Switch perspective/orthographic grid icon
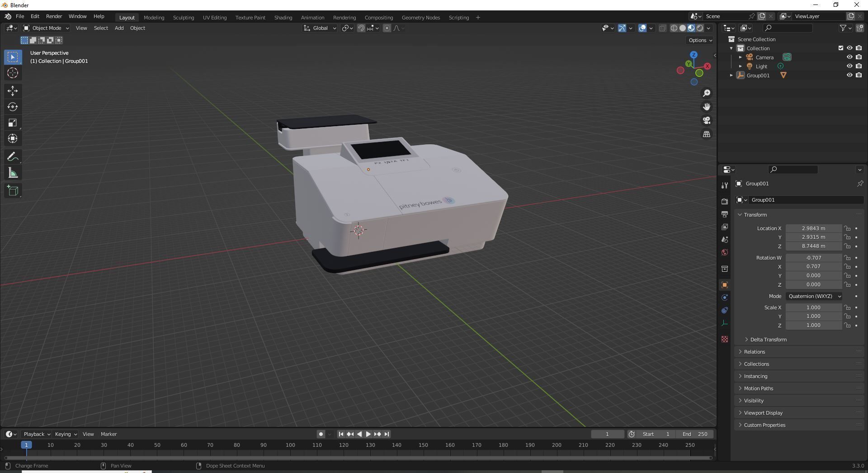 (x=706, y=134)
